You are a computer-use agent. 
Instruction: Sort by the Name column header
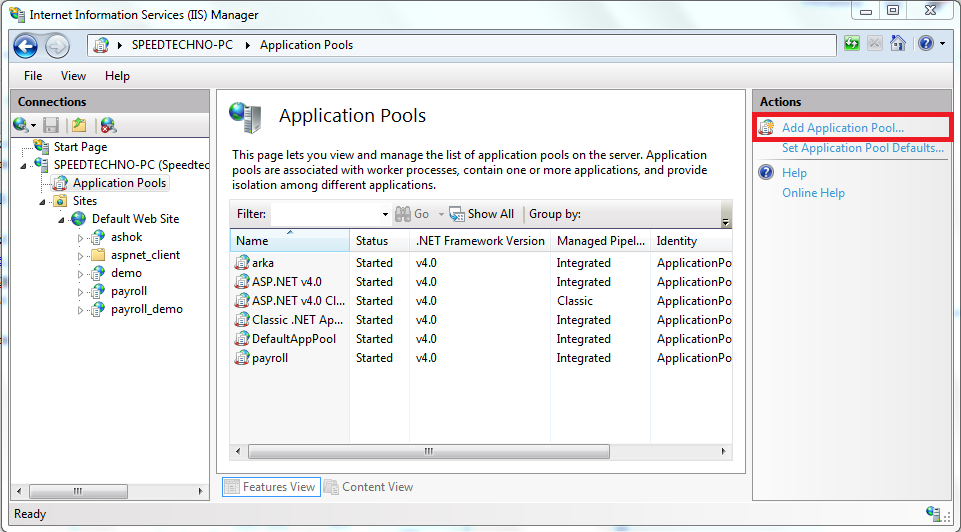[289, 241]
